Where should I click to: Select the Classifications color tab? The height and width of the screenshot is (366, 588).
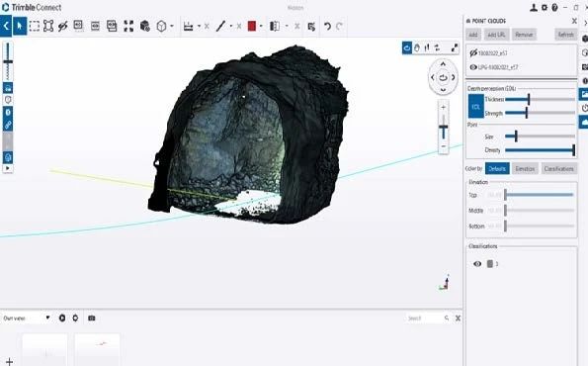click(558, 168)
